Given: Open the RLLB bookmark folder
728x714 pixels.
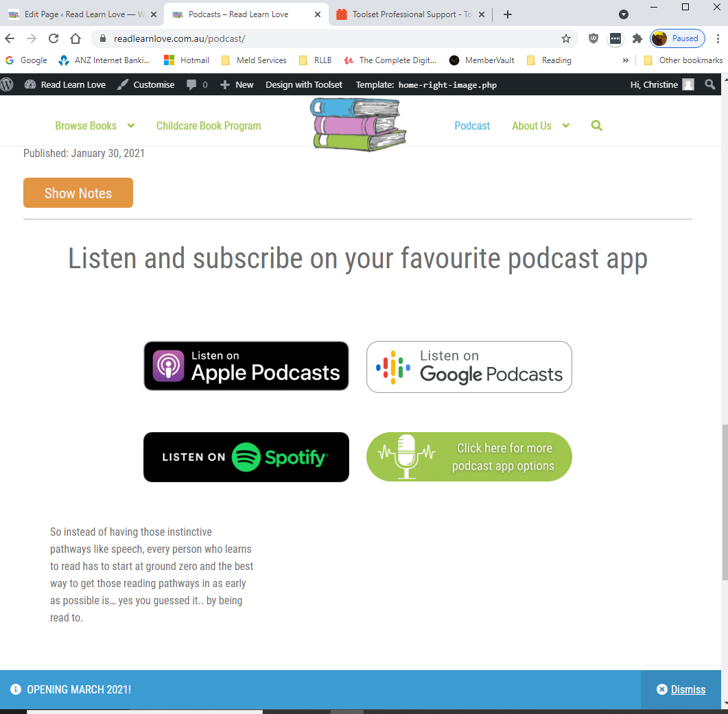Looking at the screenshot, I should pyautogui.click(x=315, y=60).
